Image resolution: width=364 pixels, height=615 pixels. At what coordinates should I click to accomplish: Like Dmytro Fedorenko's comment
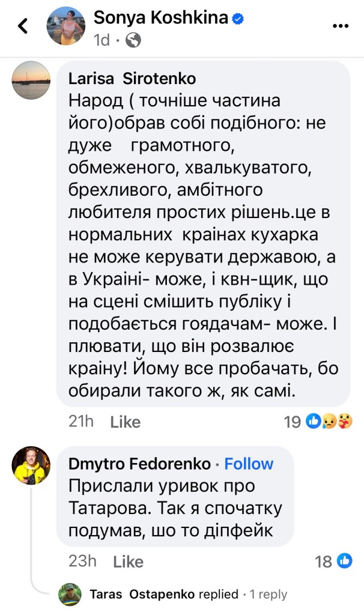[x=129, y=562]
